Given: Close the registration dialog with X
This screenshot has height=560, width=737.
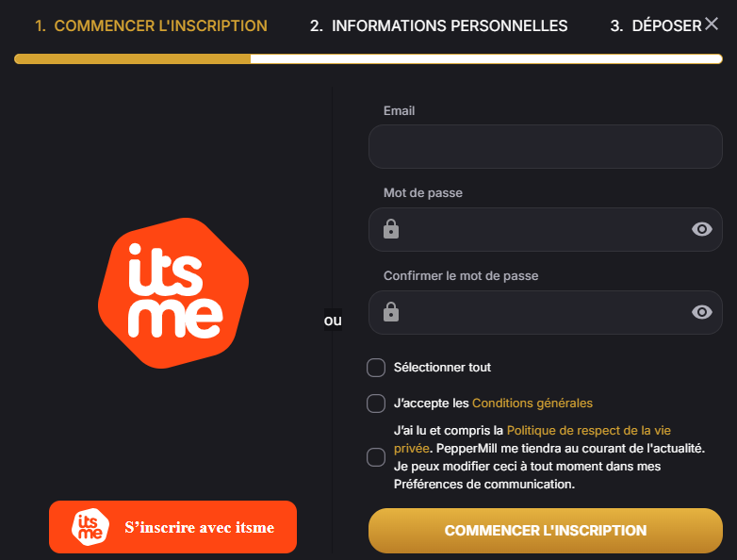Looking at the screenshot, I should [712, 24].
